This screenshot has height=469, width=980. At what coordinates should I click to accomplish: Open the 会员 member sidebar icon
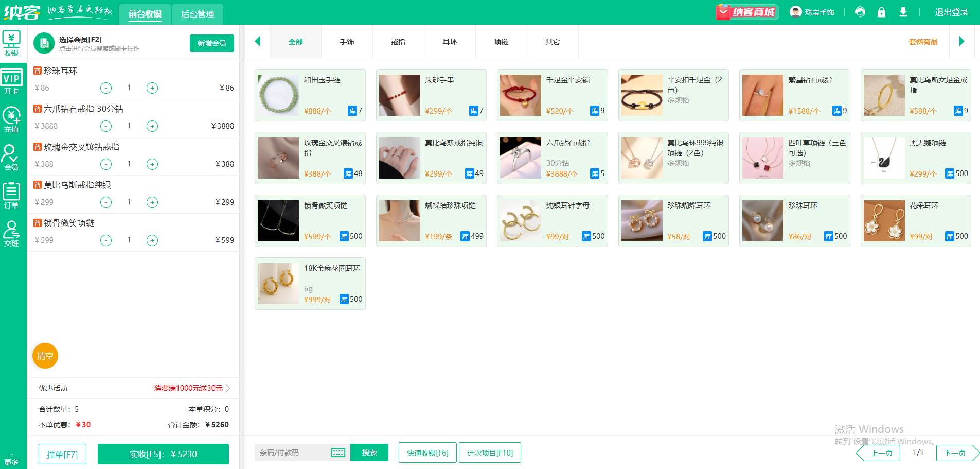(x=11, y=158)
